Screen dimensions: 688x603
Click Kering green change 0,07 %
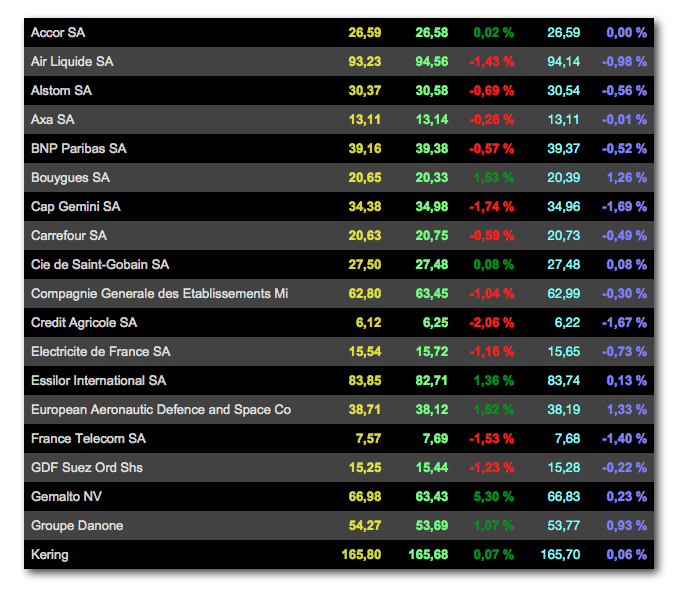(494, 554)
